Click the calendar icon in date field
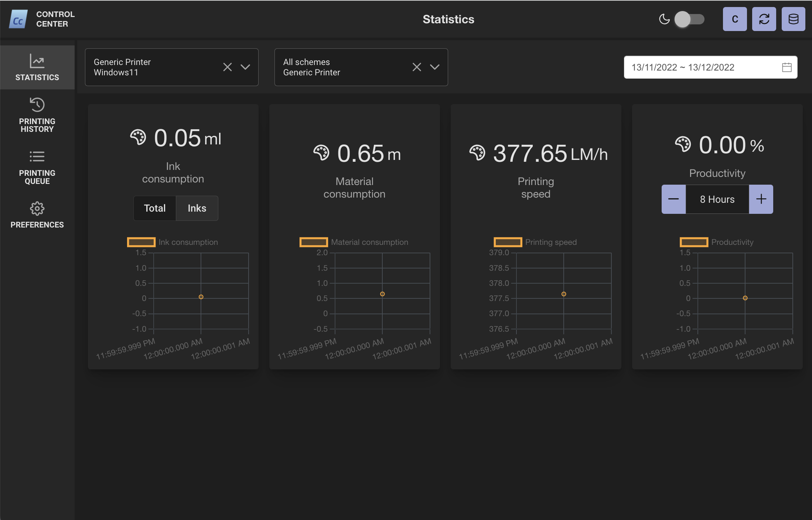 coord(787,67)
